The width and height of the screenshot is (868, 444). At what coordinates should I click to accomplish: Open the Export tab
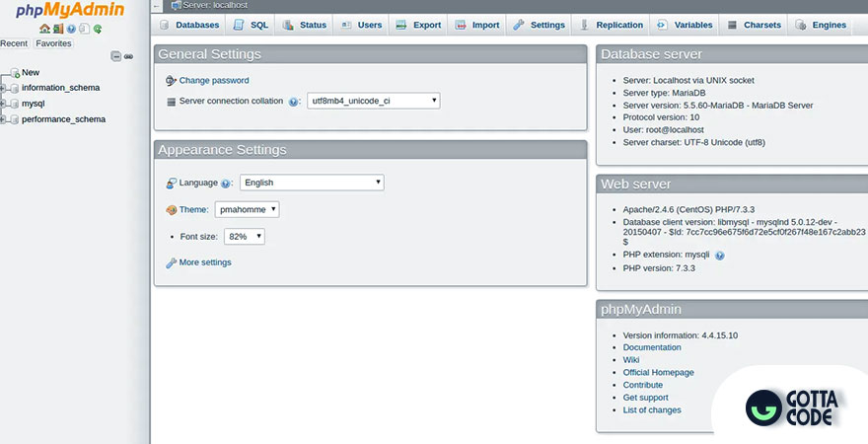pyautogui.click(x=418, y=25)
